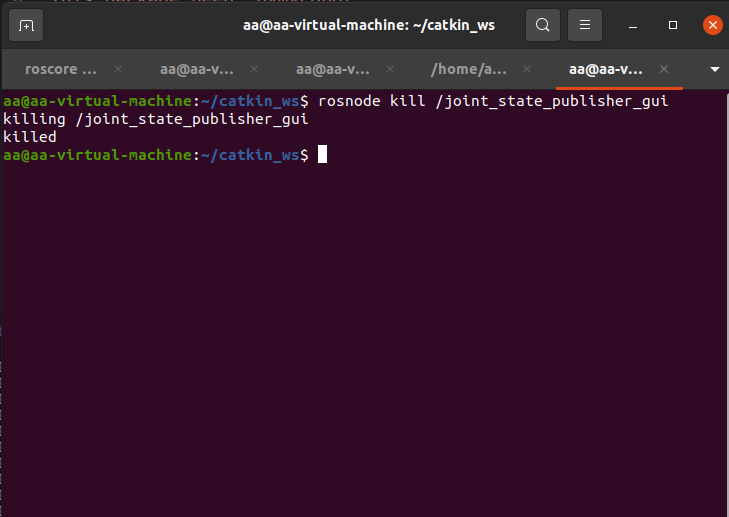Open the hamburger menu in the header
This screenshot has height=517, width=729.
click(x=585, y=25)
